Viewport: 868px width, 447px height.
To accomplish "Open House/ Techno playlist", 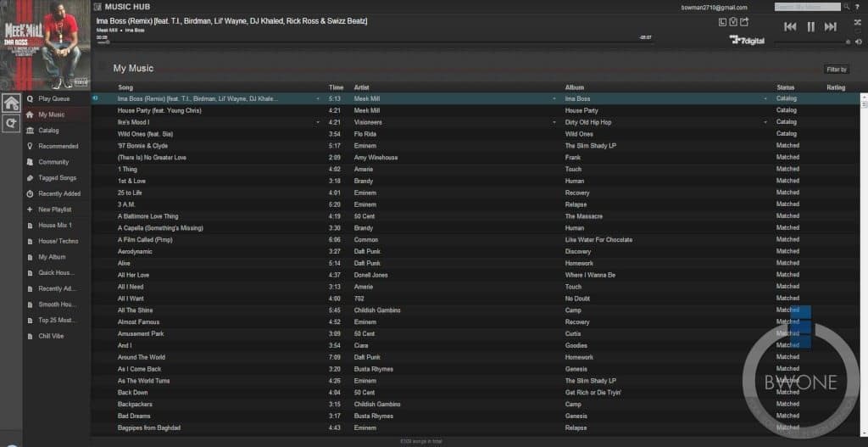I will click(57, 241).
